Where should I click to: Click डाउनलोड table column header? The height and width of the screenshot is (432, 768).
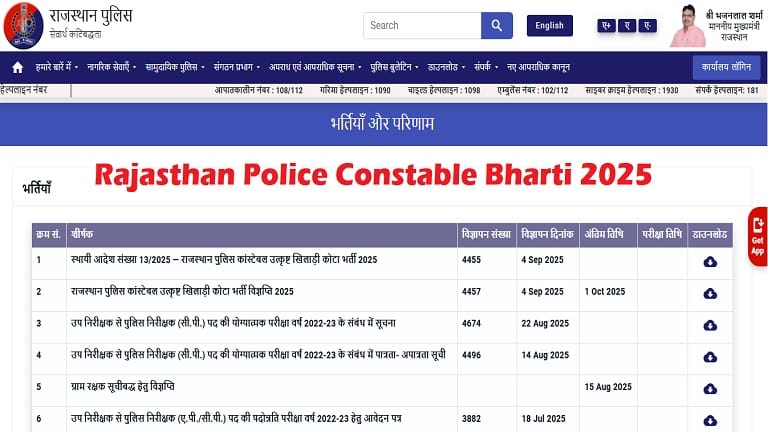coord(710,235)
